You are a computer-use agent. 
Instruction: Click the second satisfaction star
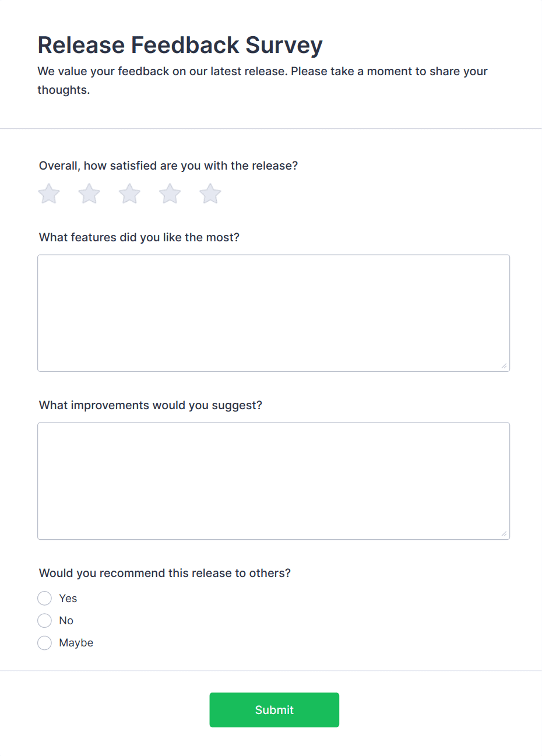(x=89, y=194)
